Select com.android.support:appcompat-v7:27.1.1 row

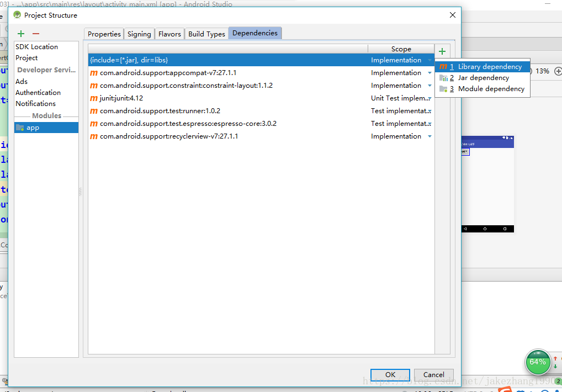261,73
